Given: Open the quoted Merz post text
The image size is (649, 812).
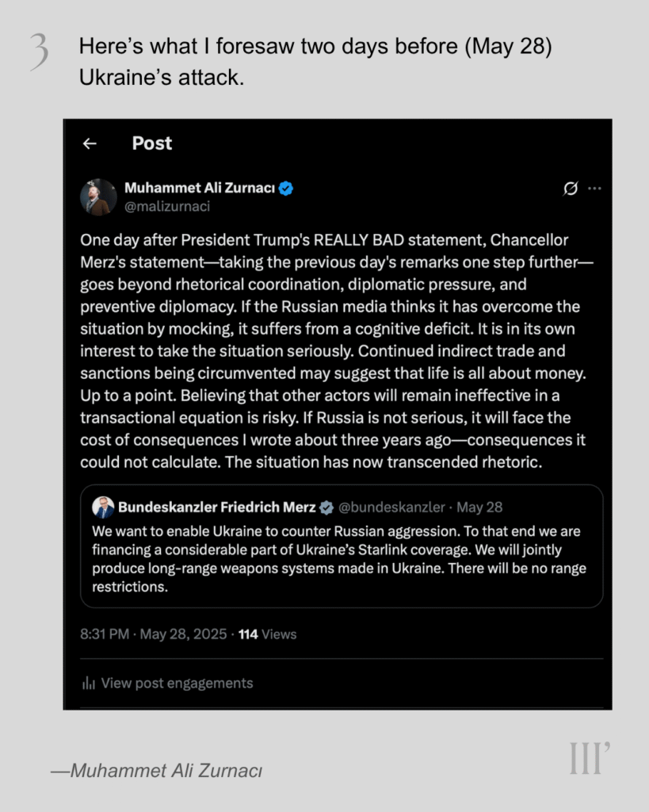Looking at the screenshot, I should tap(339, 559).
